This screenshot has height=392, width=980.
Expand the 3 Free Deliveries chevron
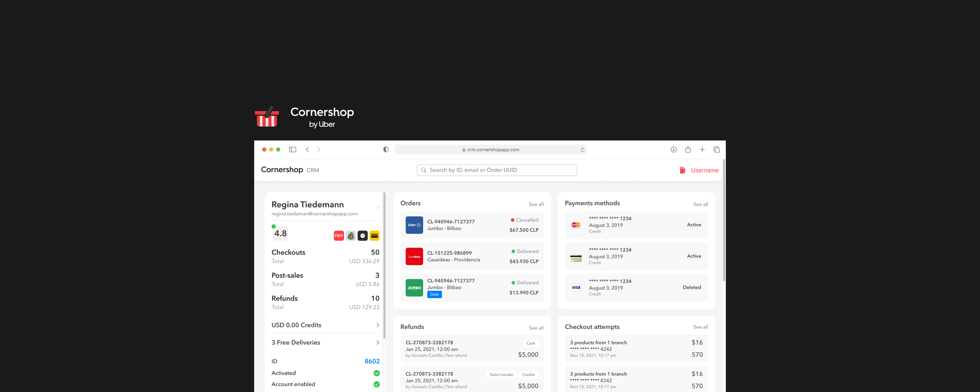coord(377,343)
